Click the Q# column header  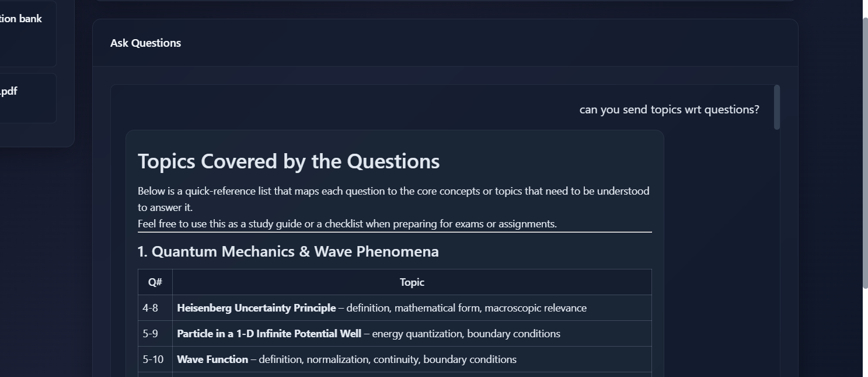[x=155, y=282]
